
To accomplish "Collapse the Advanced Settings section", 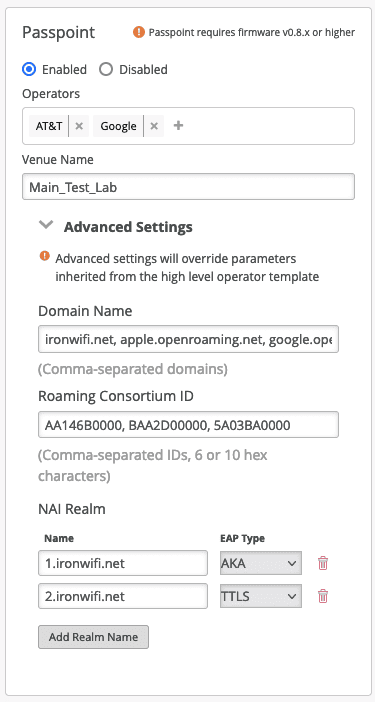I will (x=46, y=225).
